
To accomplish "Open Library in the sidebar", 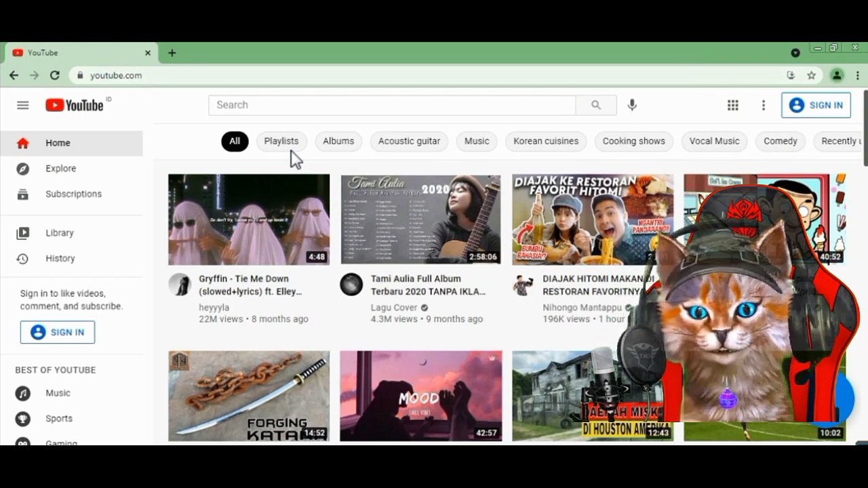I will coord(72,232).
